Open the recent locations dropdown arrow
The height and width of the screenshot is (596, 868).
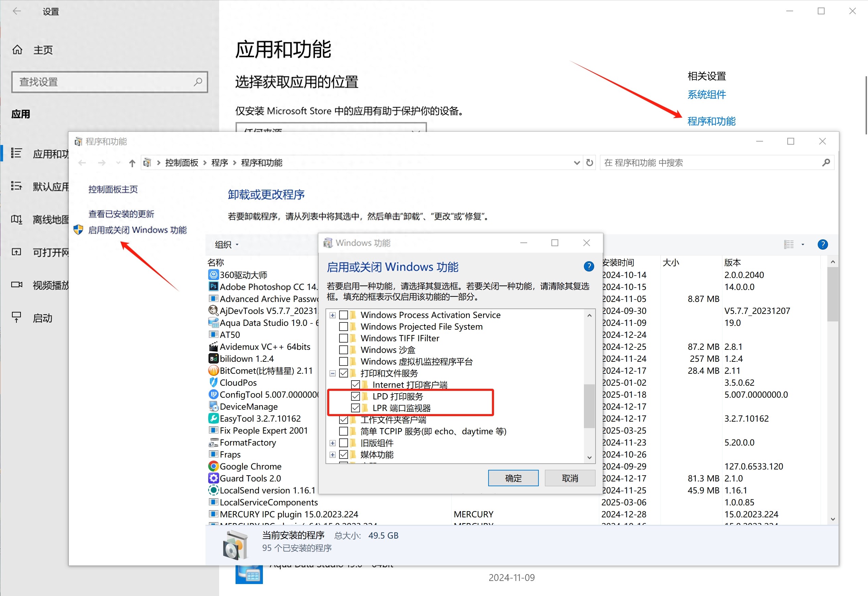(118, 162)
